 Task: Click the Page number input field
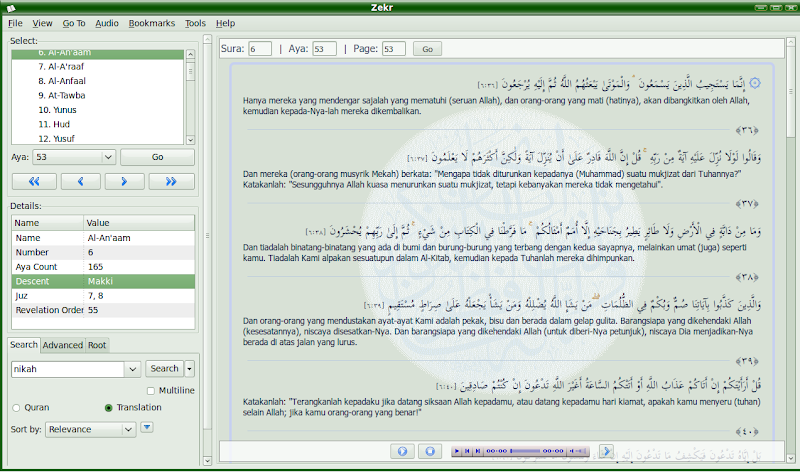(393, 49)
